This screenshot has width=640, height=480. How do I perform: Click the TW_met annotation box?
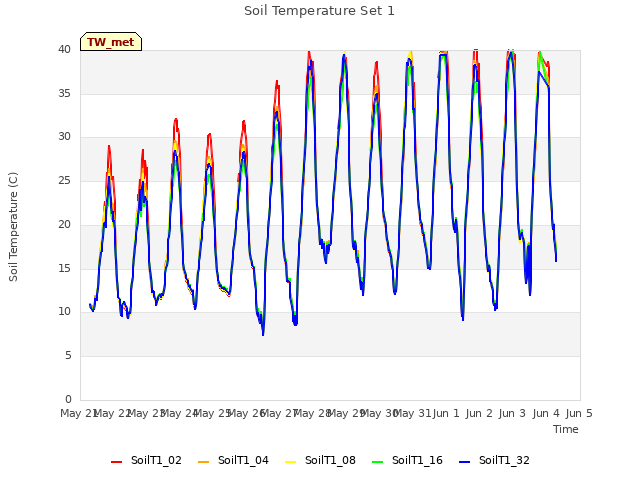tap(111, 42)
